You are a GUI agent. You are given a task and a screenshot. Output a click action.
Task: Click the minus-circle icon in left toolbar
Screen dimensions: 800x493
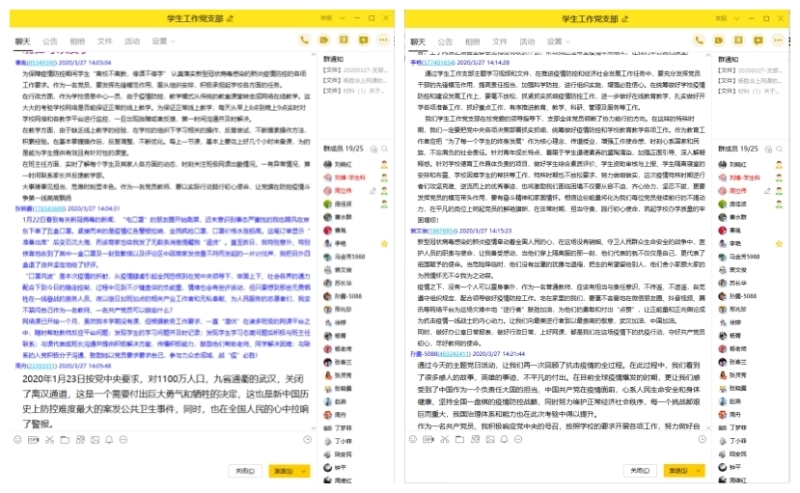click(123, 439)
